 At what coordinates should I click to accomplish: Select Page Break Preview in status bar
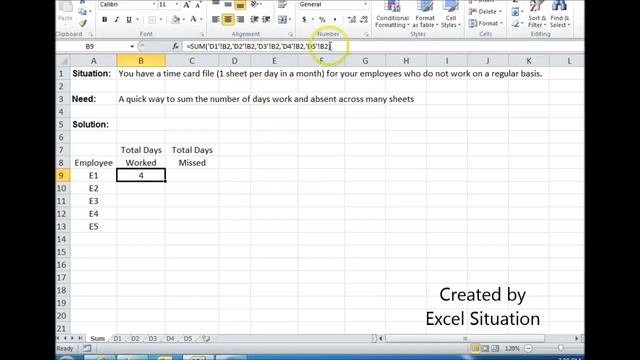point(495,349)
